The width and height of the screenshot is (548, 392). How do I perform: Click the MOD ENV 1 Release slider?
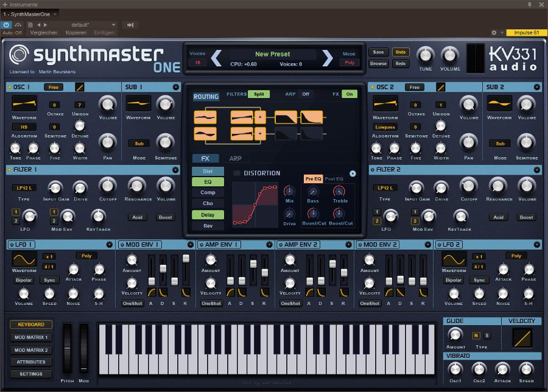click(x=186, y=270)
